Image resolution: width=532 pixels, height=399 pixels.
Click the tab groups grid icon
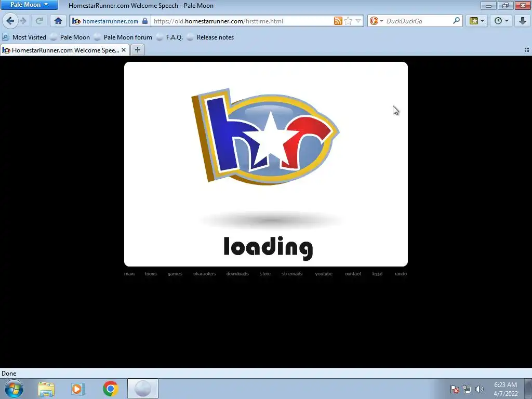pyautogui.click(x=527, y=50)
